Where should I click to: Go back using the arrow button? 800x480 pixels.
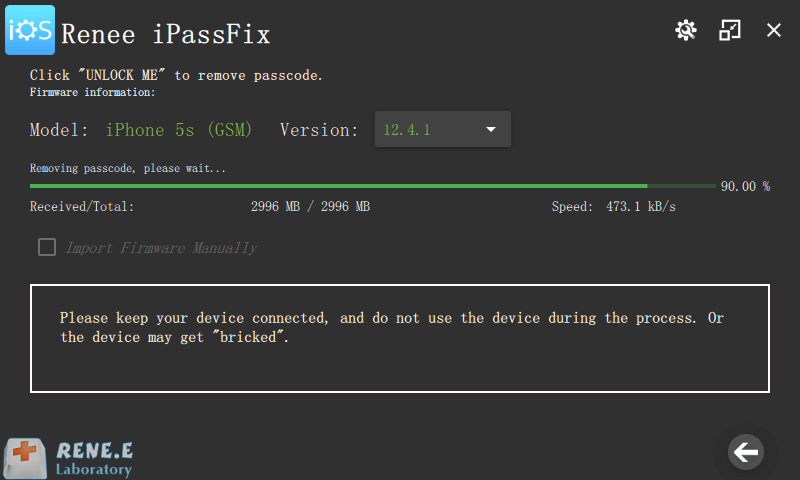(745, 452)
